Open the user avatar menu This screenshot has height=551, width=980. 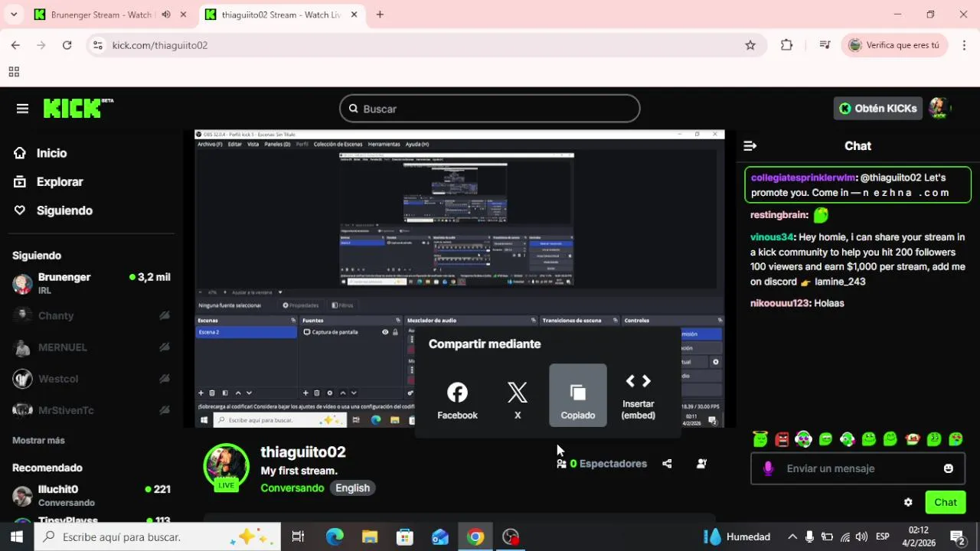[x=939, y=108]
